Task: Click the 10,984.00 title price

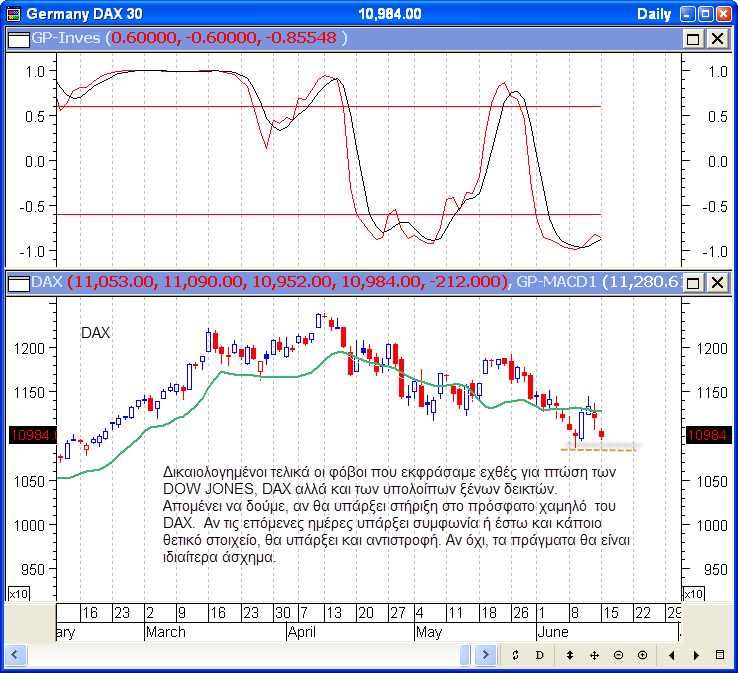Action: coord(390,14)
